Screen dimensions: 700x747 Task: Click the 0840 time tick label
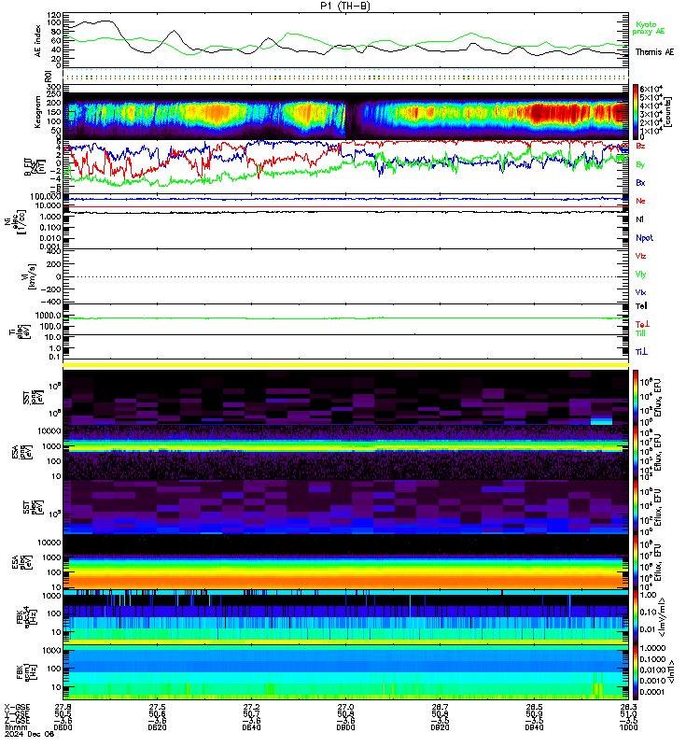pos(251,727)
